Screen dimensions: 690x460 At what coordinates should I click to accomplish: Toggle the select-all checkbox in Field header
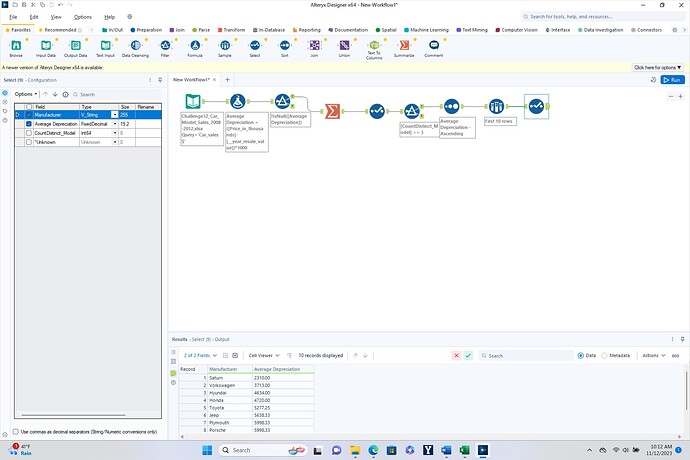tap(29, 107)
